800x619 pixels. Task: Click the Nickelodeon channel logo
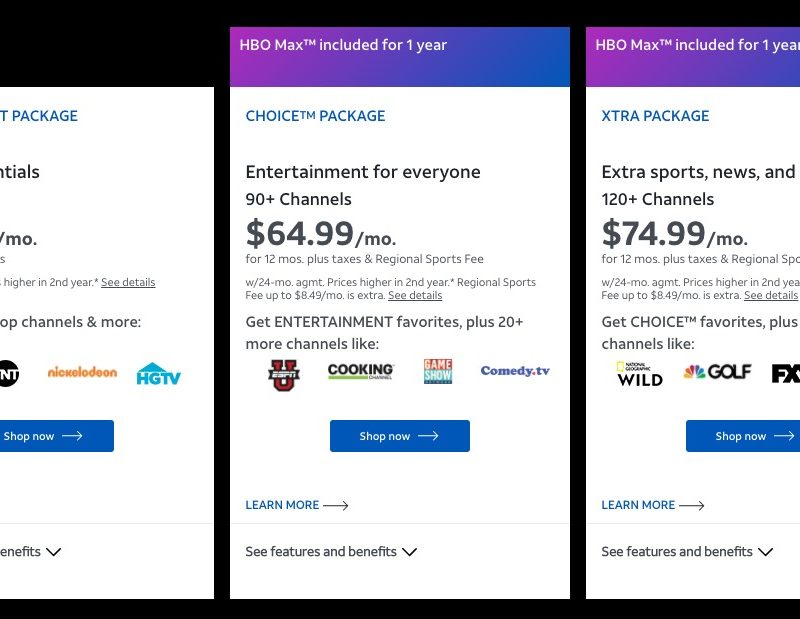click(x=82, y=372)
